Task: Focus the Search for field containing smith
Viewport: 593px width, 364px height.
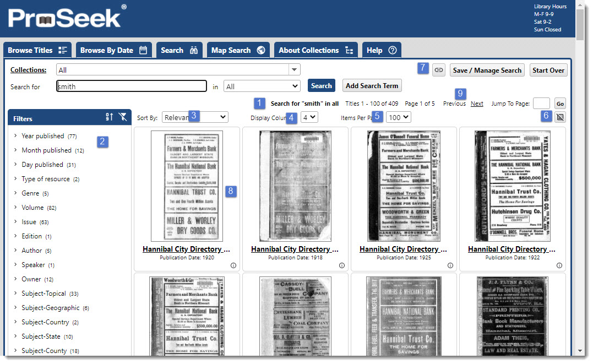Action: point(132,86)
